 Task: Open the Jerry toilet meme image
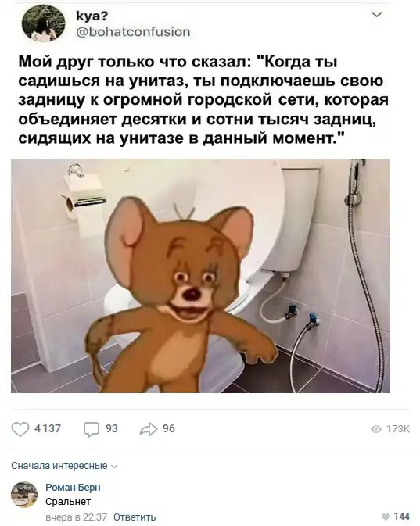[x=200, y=276]
